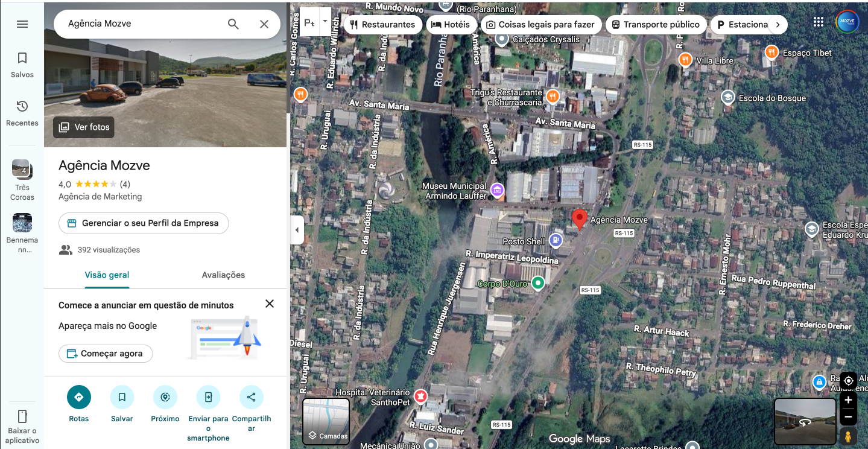Click Gerenciar o seu Perfil da Empresa
868x449 pixels.
click(144, 223)
